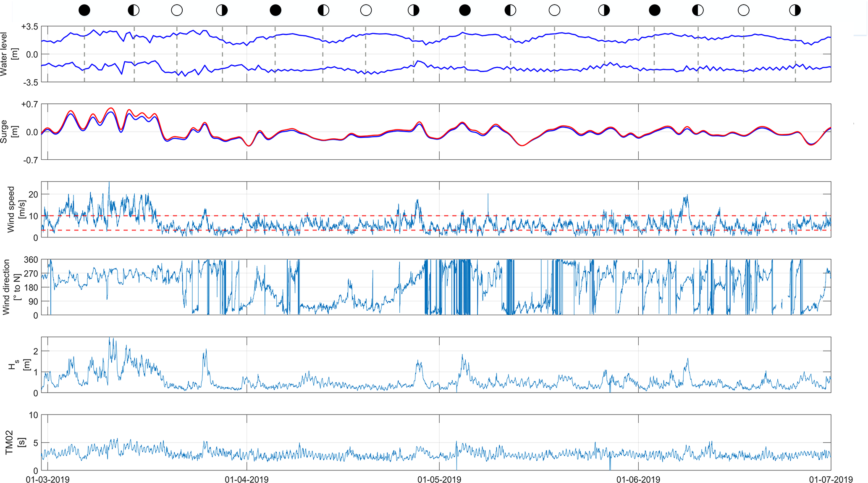
Task: Click the rightmost half moon icon
Action: pyautogui.click(x=795, y=10)
